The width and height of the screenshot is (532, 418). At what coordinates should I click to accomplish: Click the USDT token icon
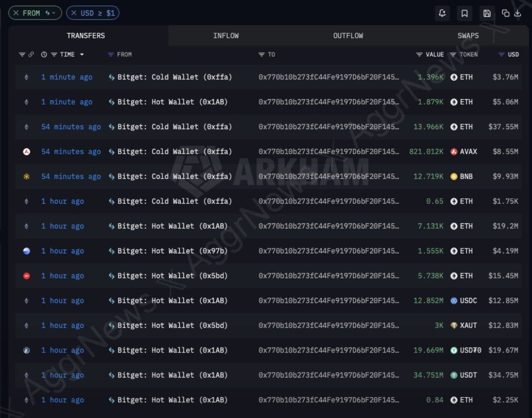454,375
